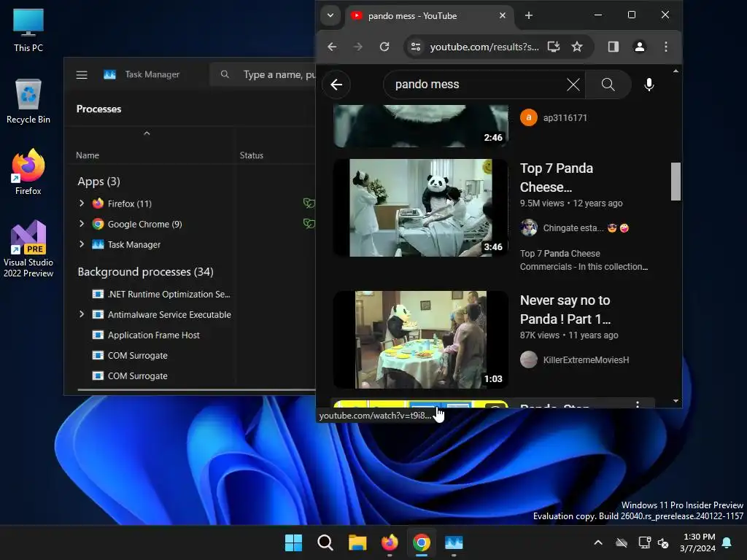Expand the Task Manager process row
Image resolution: width=747 pixels, height=560 pixels.
(x=82, y=244)
